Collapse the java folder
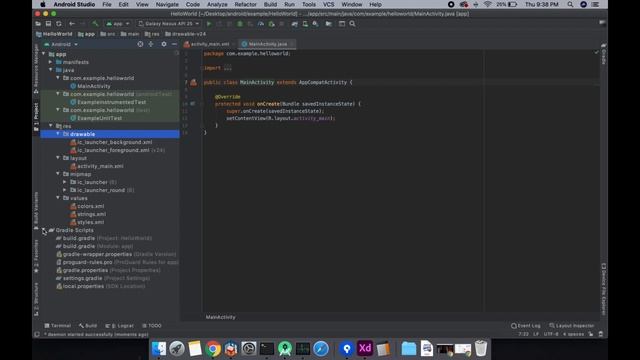This screenshot has width=640, height=360. (51, 70)
